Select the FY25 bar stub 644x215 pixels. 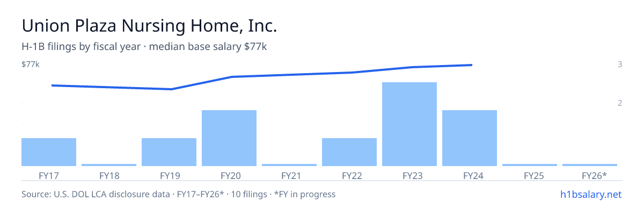click(530, 165)
